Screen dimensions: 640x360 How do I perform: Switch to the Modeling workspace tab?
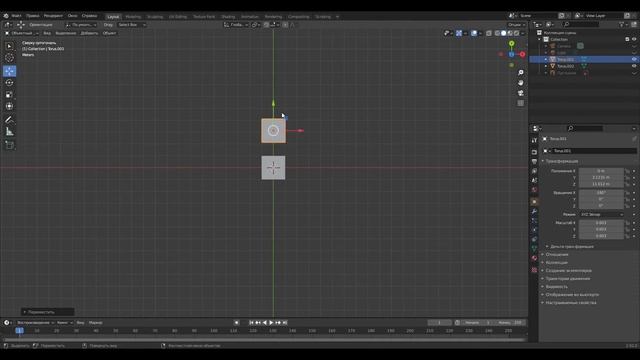133,17
